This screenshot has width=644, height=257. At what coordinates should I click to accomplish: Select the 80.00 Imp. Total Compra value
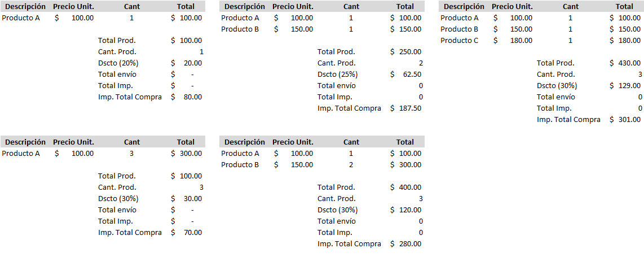click(192, 97)
